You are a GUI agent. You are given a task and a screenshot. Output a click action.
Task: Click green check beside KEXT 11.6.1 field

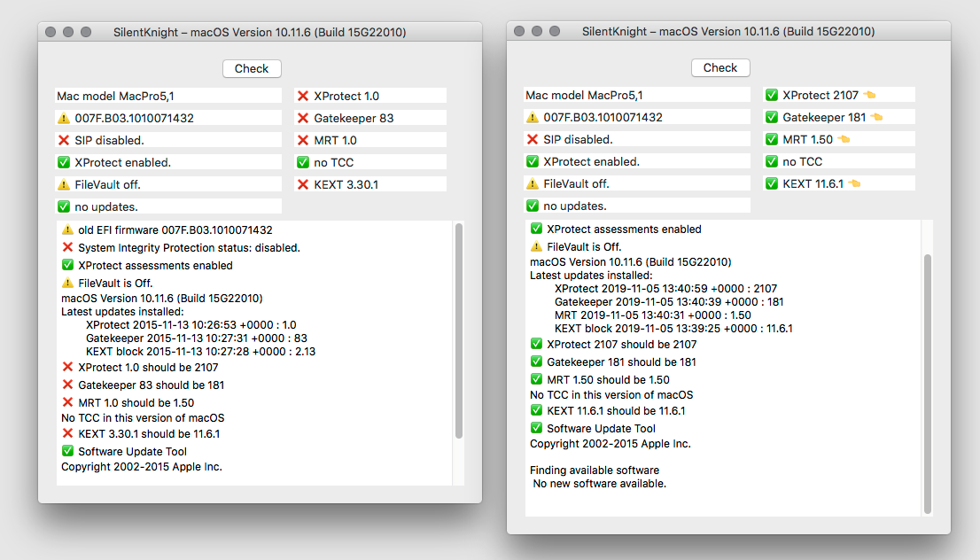tap(772, 183)
